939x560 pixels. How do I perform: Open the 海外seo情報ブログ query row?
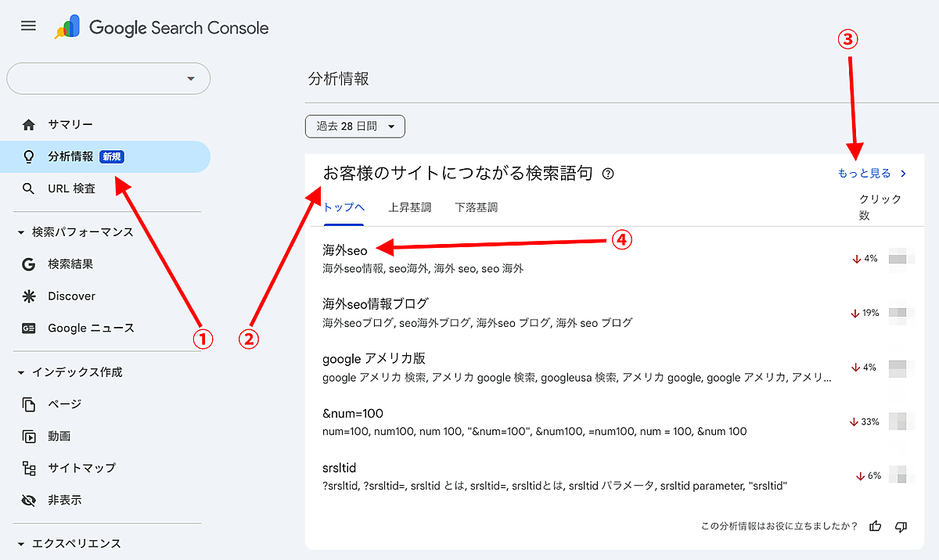(614, 313)
